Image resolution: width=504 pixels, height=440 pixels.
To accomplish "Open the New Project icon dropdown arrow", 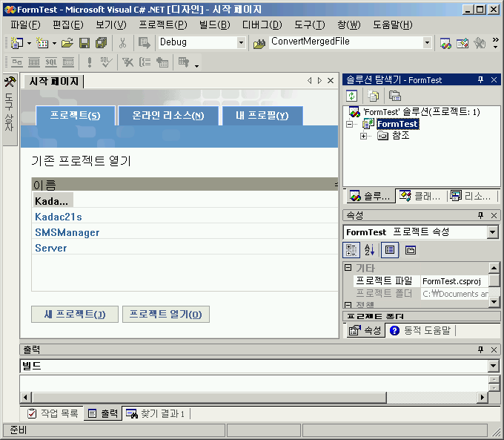I will coord(29,43).
